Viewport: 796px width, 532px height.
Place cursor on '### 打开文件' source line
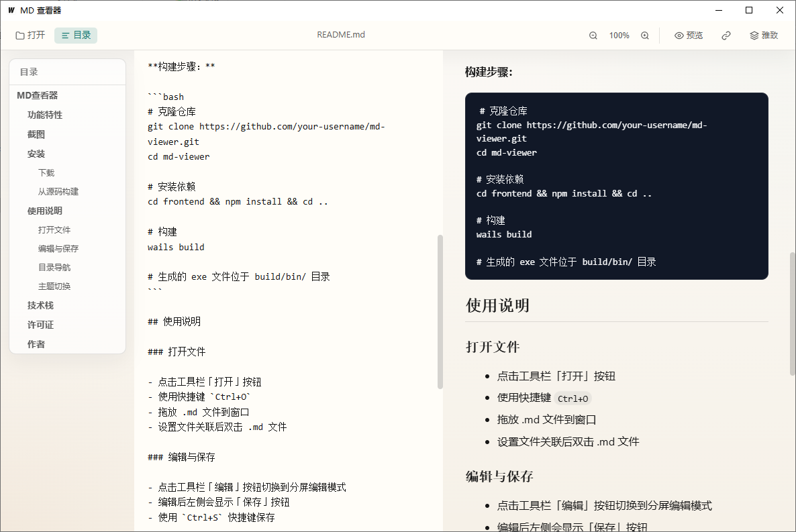click(x=177, y=352)
